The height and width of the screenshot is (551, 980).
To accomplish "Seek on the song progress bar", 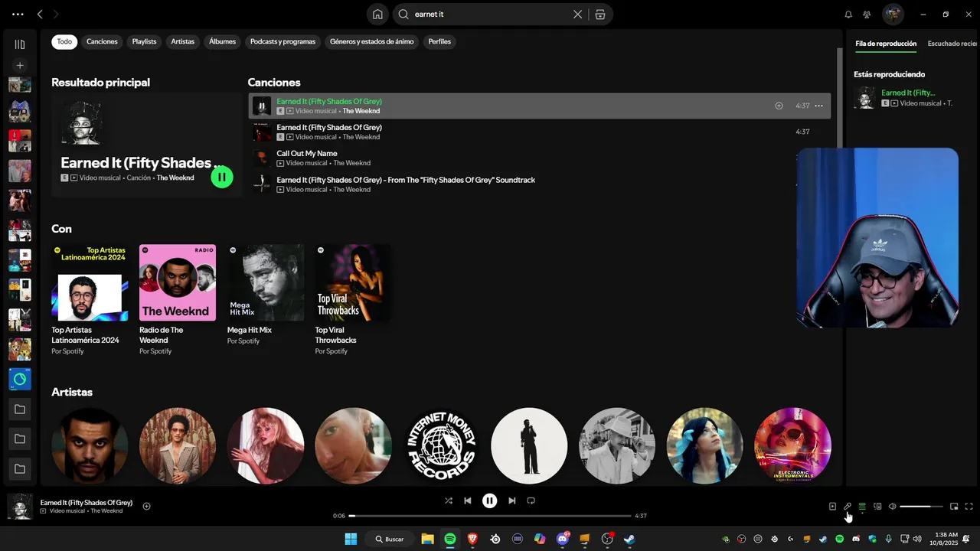I will point(490,516).
